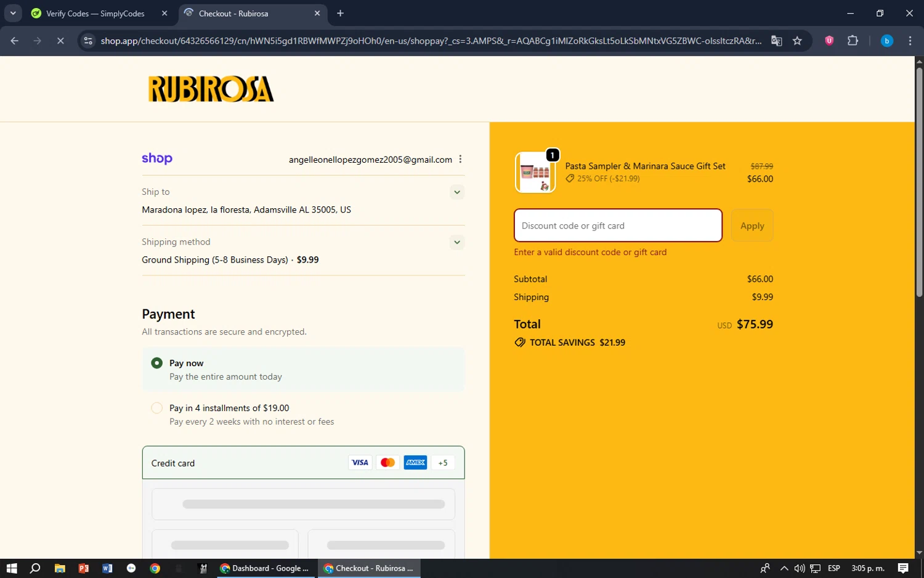Open a new browser tab
Screen dimensions: 924x578
(x=340, y=14)
